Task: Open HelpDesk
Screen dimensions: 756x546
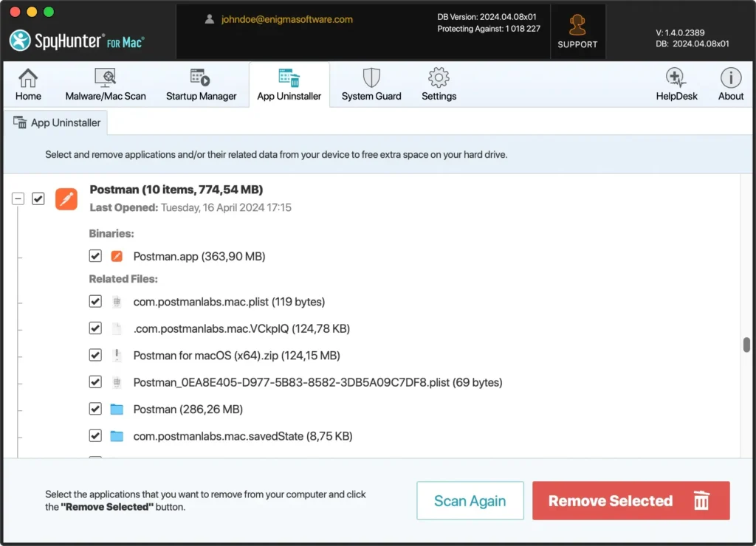Action: point(676,84)
